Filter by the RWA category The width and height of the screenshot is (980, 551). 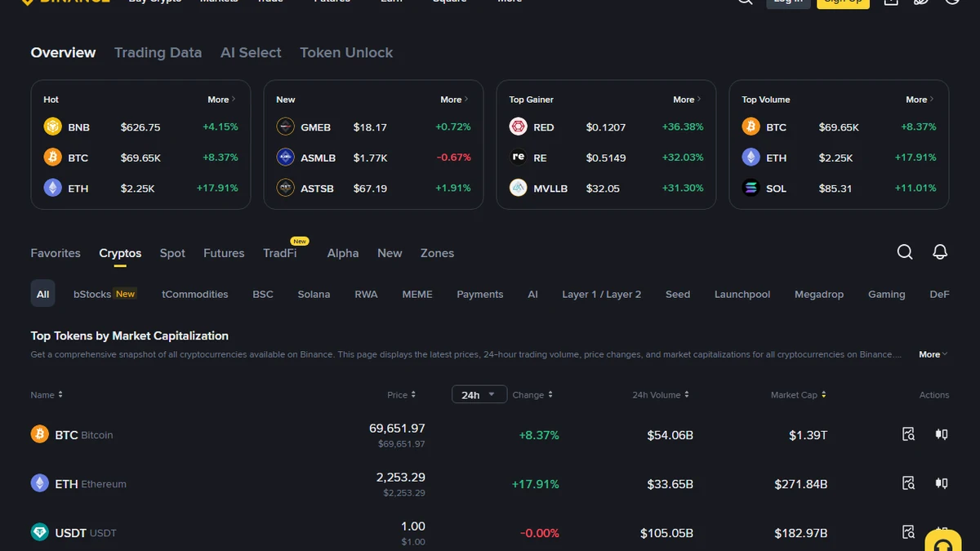(366, 294)
